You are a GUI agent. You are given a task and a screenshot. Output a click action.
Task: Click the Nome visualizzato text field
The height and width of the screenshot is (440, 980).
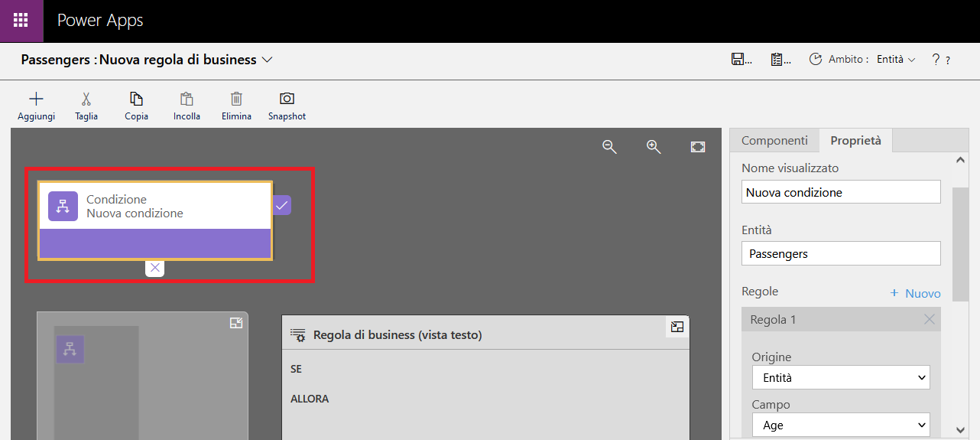click(x=841, y=192)
